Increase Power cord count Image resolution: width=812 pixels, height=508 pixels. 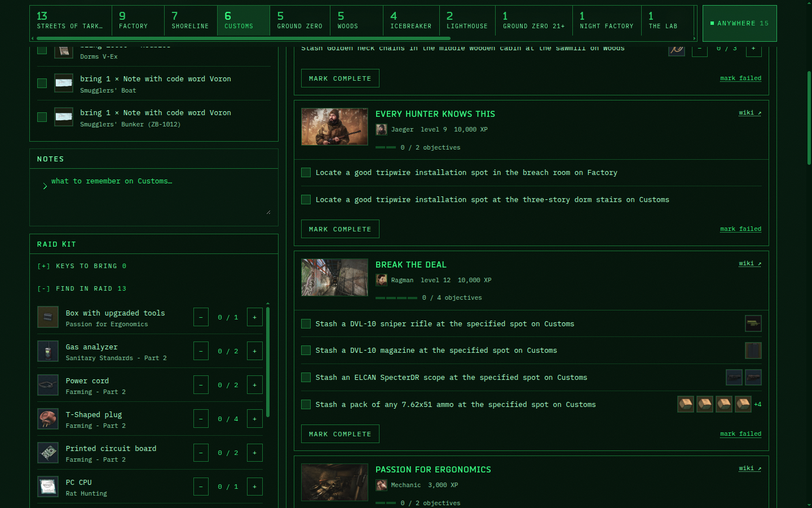point(255,385)
